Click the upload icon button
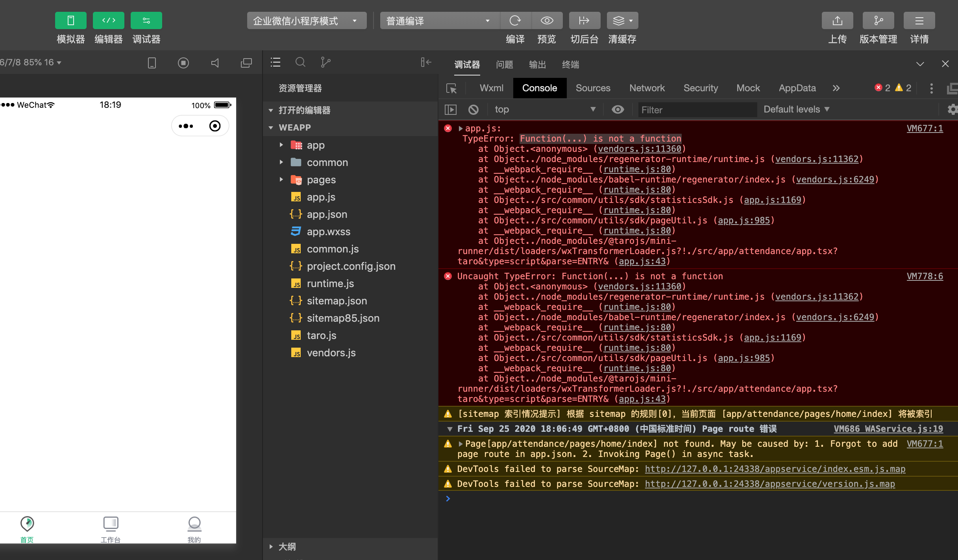This screenshot has width=958, height=560. (x=837, y=20)
